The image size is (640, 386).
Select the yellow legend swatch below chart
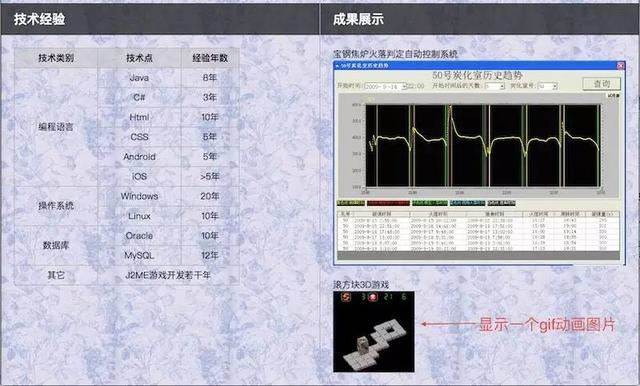point(351,203)
